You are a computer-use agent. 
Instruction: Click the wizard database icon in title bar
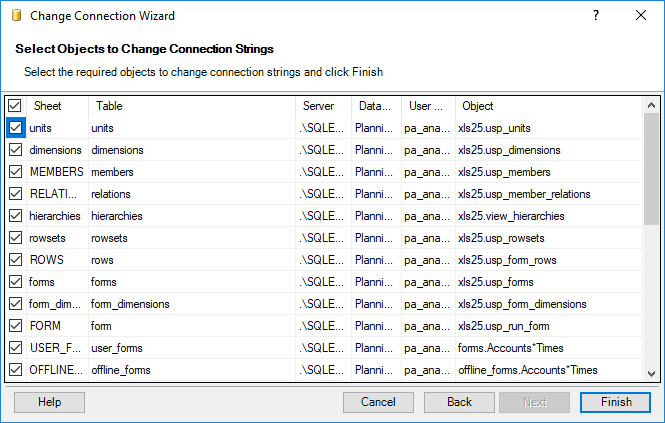[x=16, y=15]
